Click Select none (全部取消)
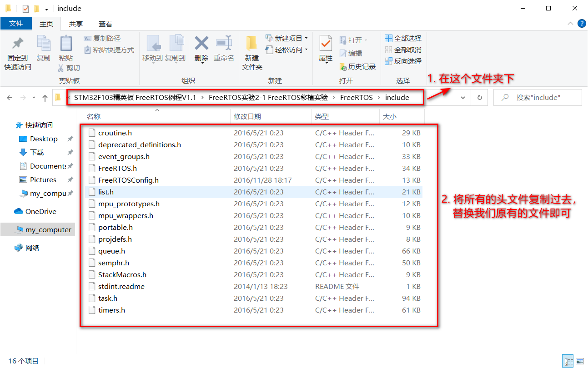Viewport: 588px width, 368px height. click(403, 50)
